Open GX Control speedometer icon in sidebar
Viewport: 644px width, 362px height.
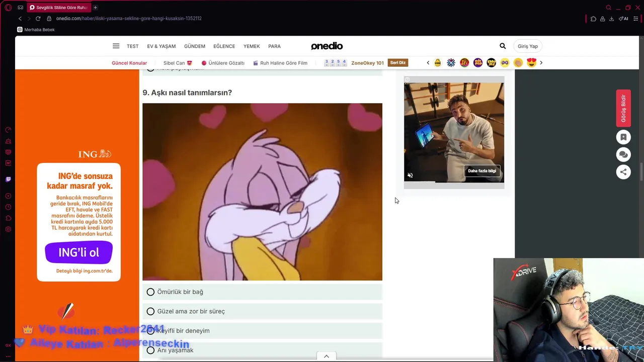8,130
